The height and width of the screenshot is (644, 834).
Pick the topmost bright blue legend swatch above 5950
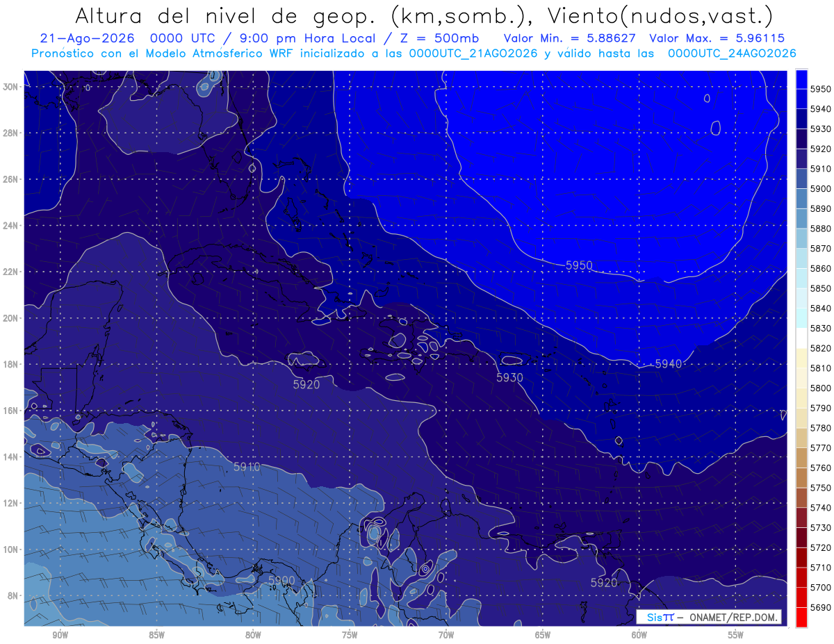click(x=801, y=79)
